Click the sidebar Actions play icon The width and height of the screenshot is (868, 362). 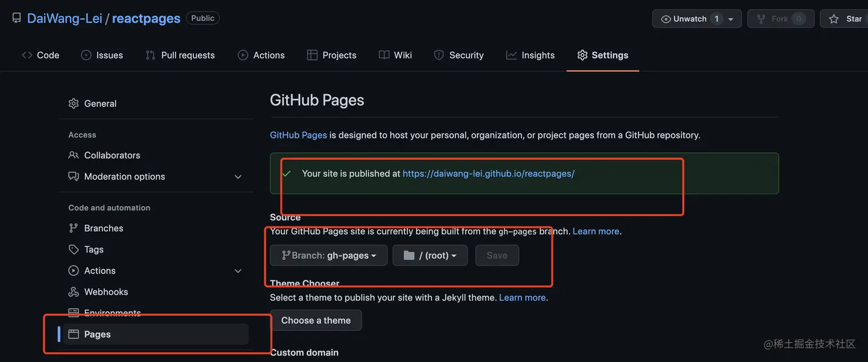pos(73,271)
